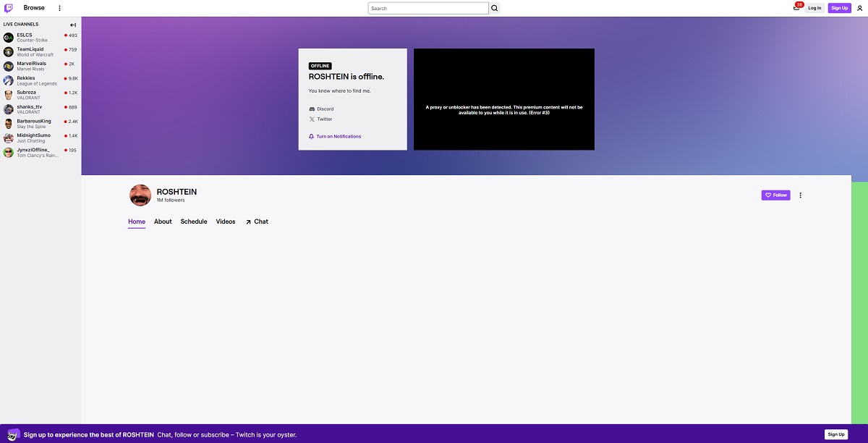The image size is (868, 443).
Task: Open the Twitch home logo
Action: 9,8
